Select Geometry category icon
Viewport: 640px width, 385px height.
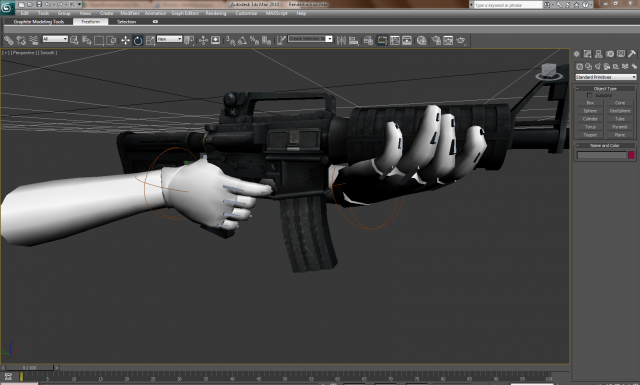[579, 67]
